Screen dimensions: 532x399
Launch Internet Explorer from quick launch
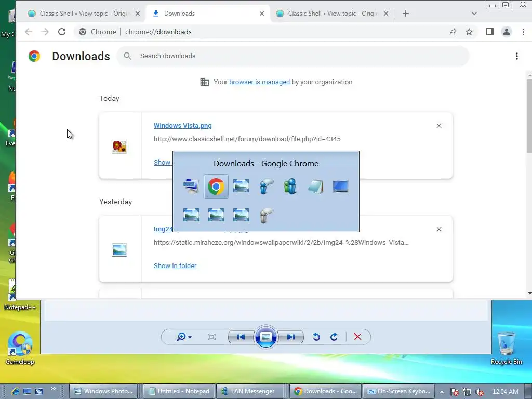click(x=15, y=391)
